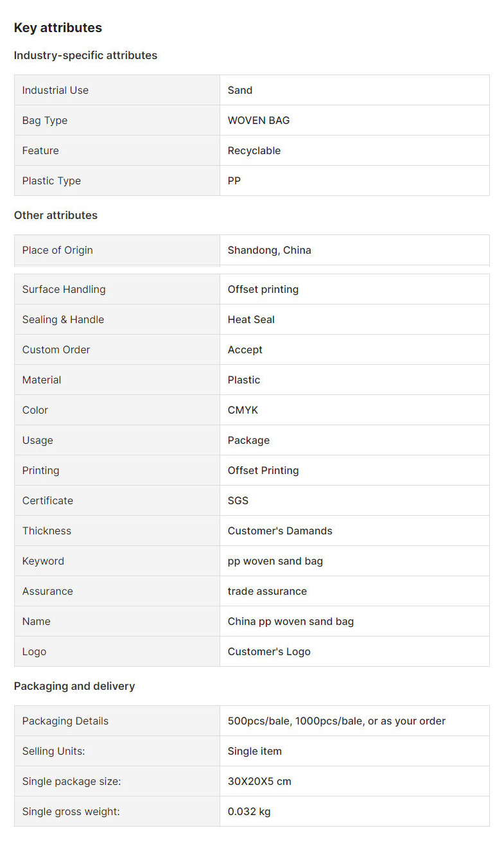The image size is (504, 844).
Task: Select the 0.032 kg gross weight value
Action: tap(249, 811)
